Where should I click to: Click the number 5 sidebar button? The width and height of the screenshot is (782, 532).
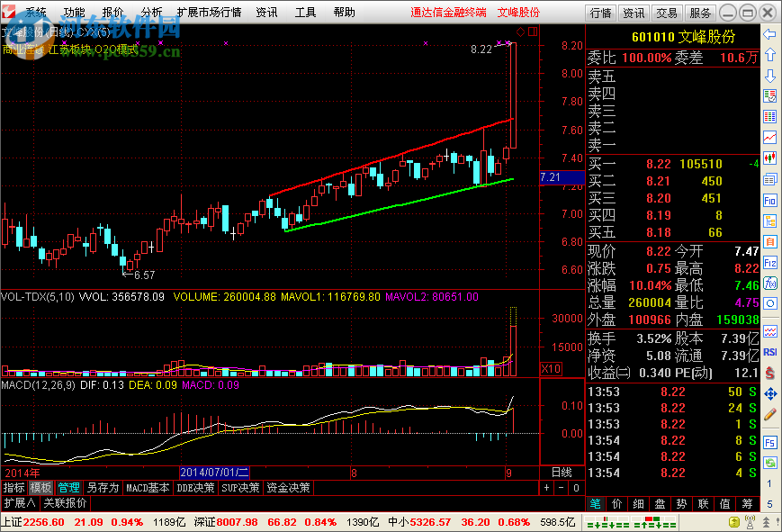pos(770,503)
